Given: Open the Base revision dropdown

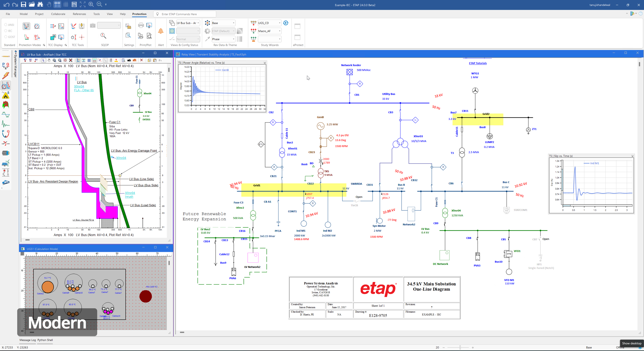Looking at the screenshot, I should coord(233,23).
